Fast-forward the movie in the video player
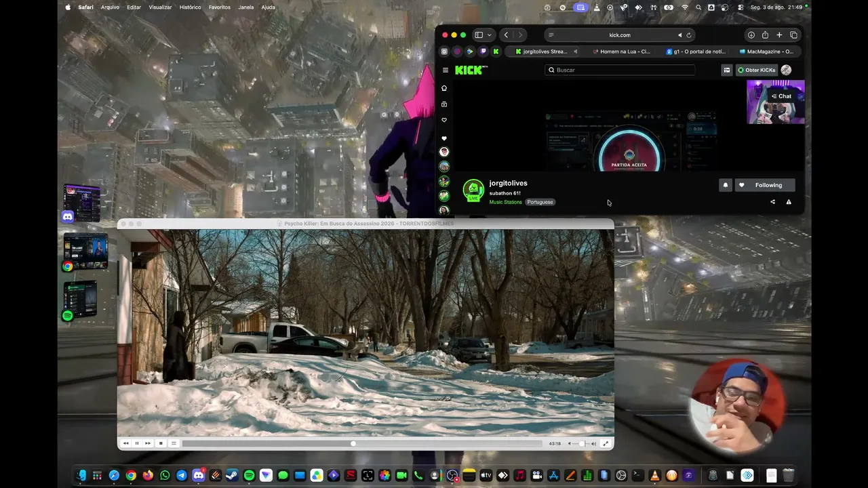The height and width of the screenshot is (488, 868). coord(148,443)
